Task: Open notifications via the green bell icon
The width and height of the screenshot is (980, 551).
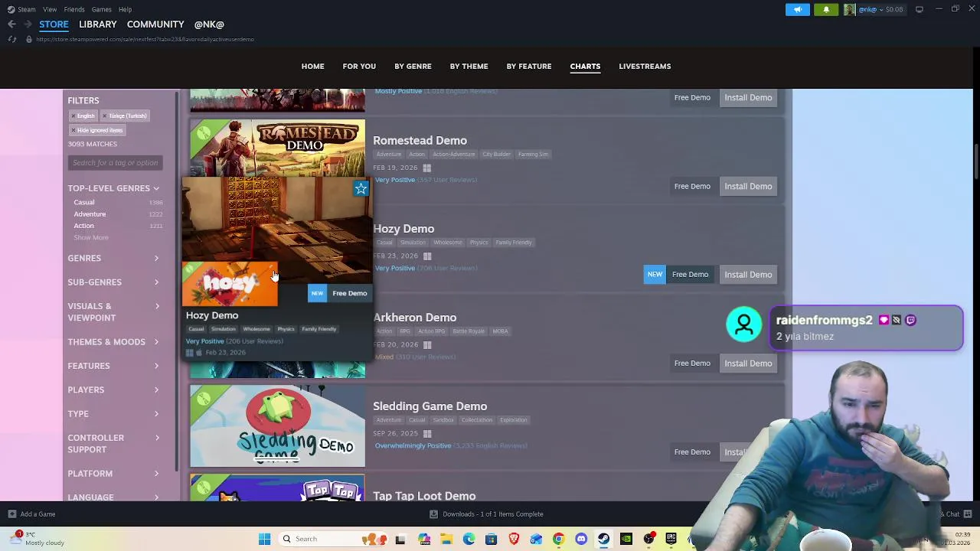Action: pyautogui.click(x=826, y=9)
